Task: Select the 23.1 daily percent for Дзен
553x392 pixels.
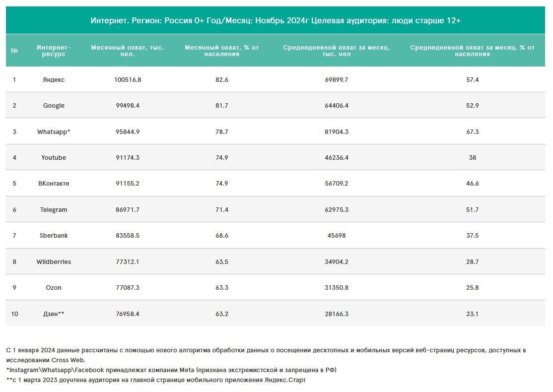Action: 472,314
